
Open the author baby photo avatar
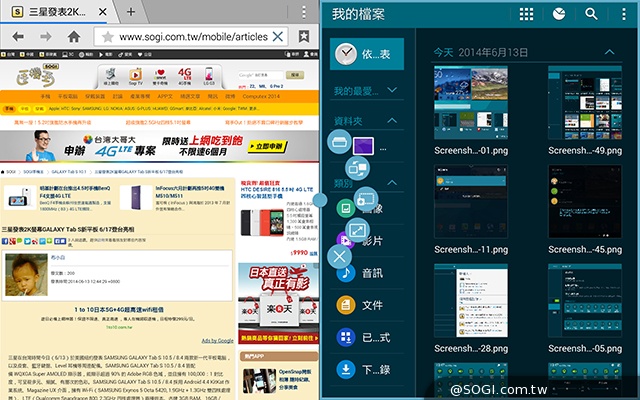coord(26,275)
